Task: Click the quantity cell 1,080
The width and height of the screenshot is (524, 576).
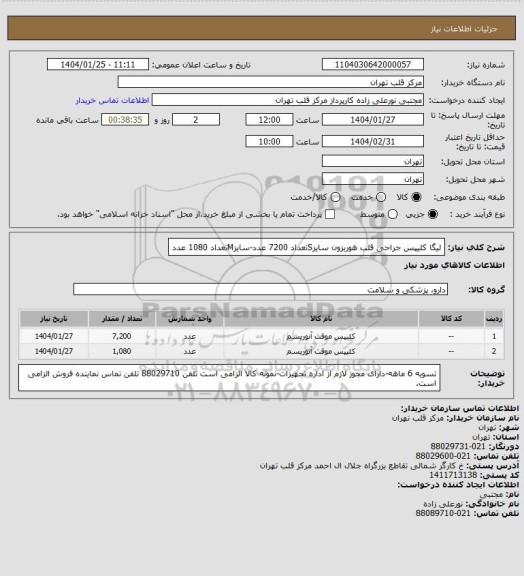Action: click(x=122, y=351)
